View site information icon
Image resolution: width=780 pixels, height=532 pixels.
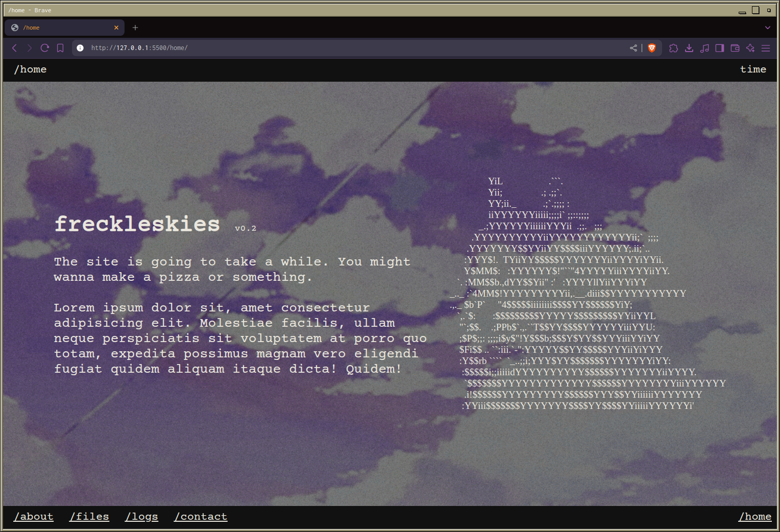click(80, 48)
